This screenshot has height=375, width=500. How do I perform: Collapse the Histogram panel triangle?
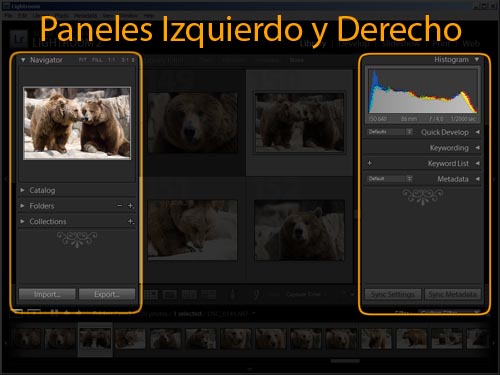477,59
